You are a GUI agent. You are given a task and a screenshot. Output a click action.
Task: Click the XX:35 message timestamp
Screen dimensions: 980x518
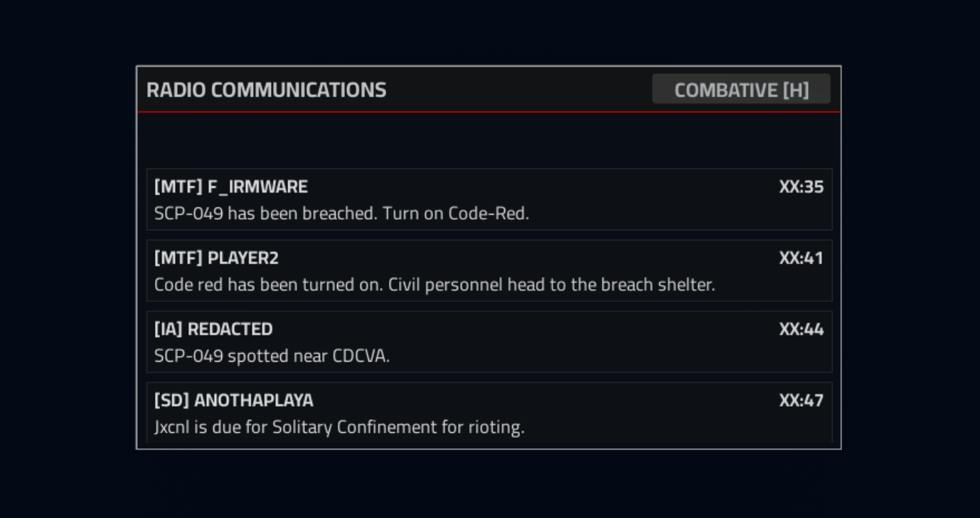pyautogui.click(x=801, y=187)
